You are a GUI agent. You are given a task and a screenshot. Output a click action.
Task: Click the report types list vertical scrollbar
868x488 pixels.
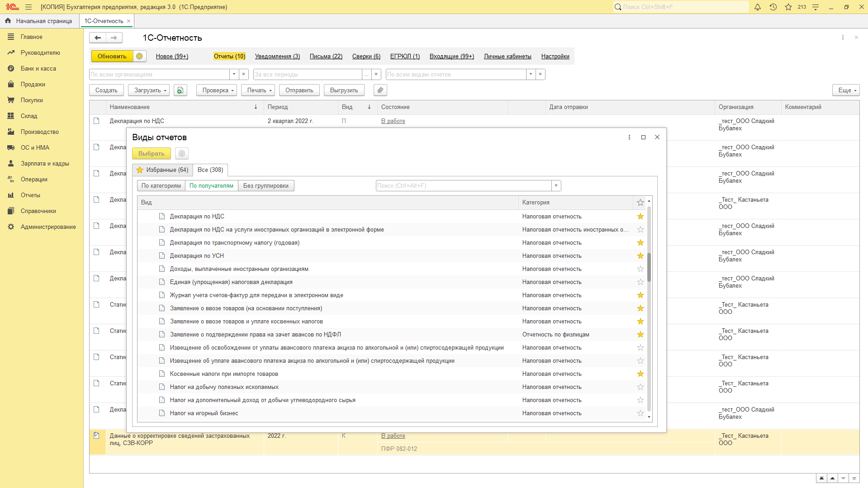pyautogui.click(x=649, y=267)
